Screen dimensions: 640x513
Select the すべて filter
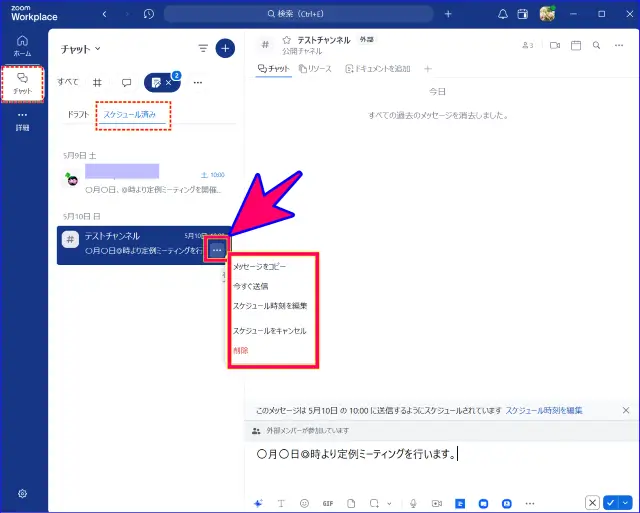coord(68,82)
